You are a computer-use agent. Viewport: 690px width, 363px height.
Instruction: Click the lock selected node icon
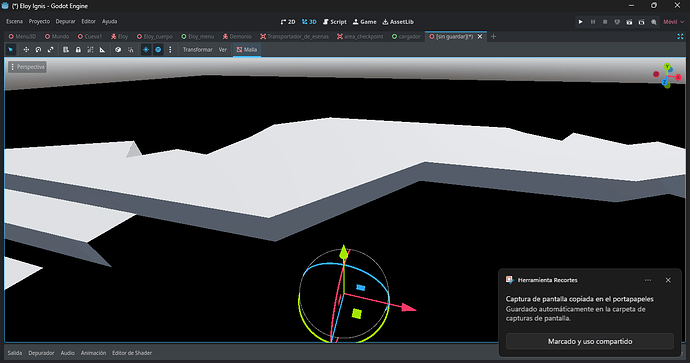78,50
